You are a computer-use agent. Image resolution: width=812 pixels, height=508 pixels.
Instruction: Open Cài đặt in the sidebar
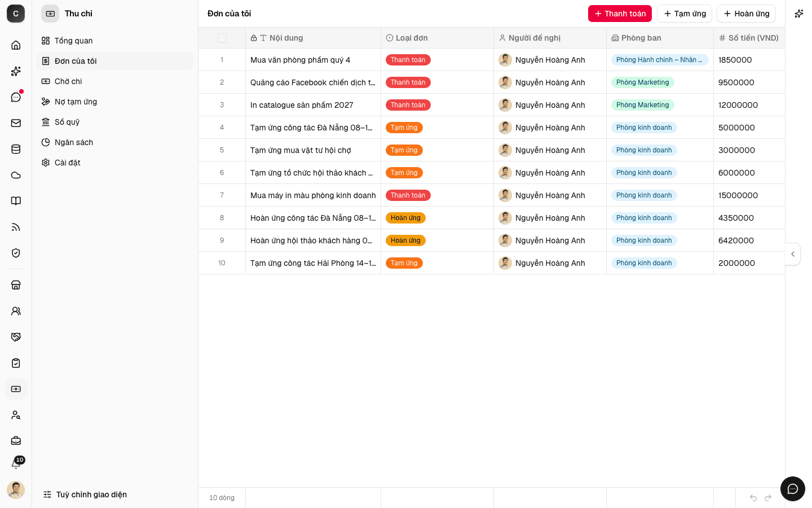[115, 163]
